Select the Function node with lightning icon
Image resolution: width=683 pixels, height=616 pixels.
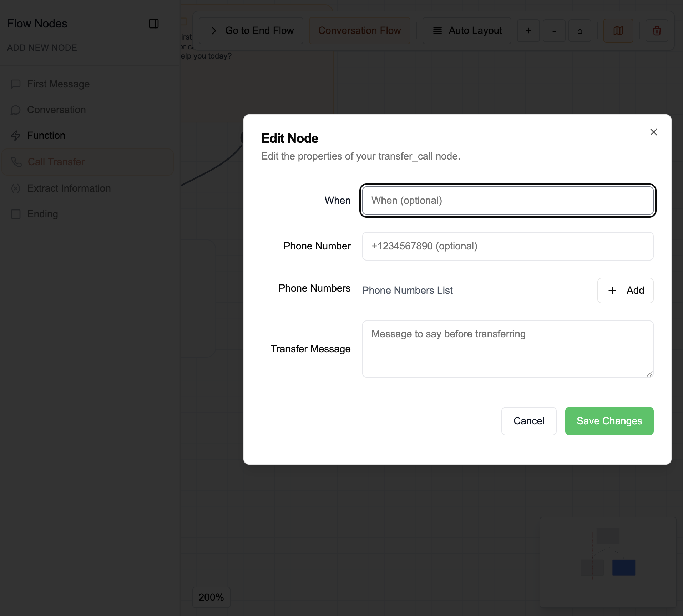click(46, 136)
